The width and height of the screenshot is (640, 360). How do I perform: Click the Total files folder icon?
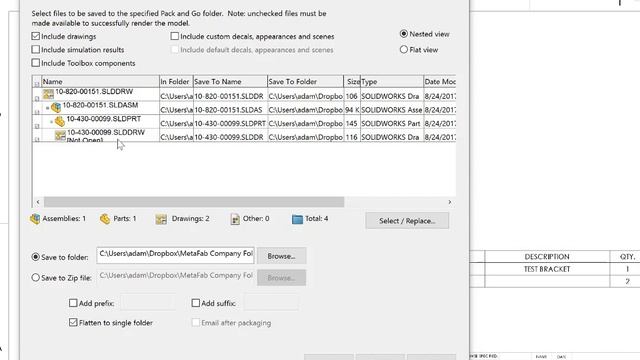(x=297, y=219)
